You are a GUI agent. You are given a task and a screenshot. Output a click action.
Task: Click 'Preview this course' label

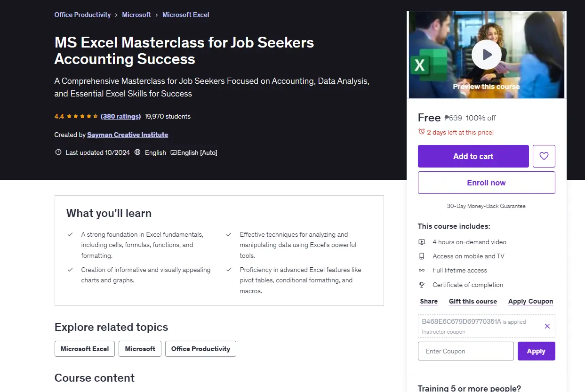(487, 87)
